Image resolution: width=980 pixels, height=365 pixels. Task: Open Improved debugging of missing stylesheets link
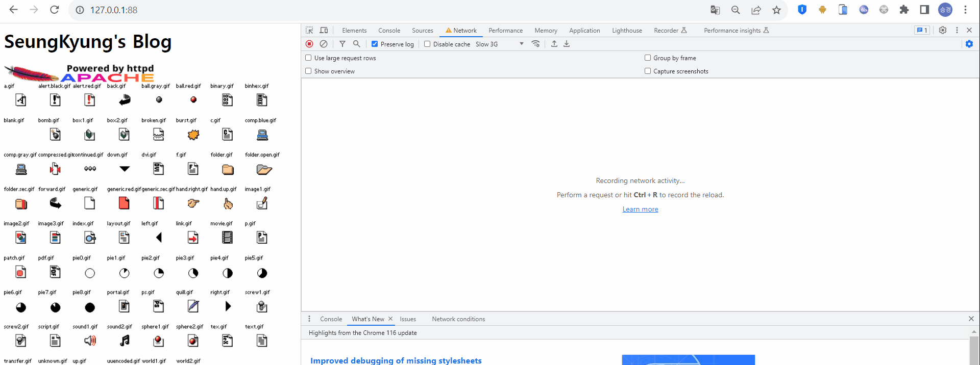[396, 360]
